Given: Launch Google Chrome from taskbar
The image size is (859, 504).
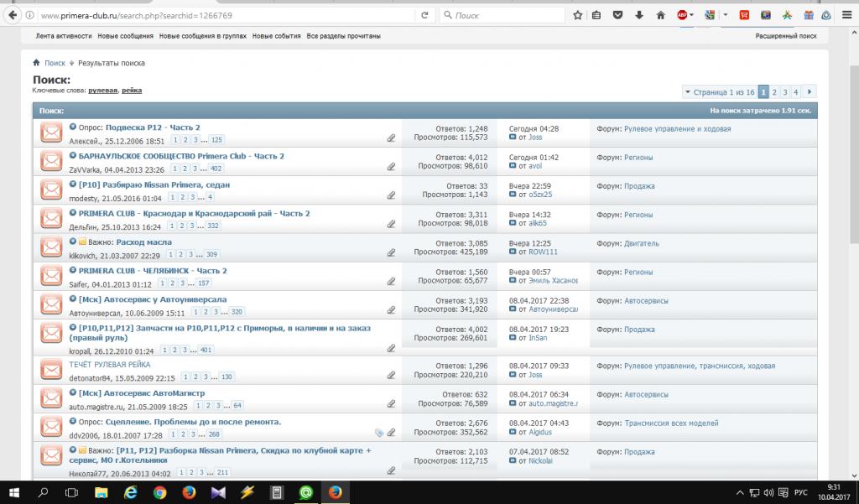Looking at the screenshot, I should tap(160, 492).
